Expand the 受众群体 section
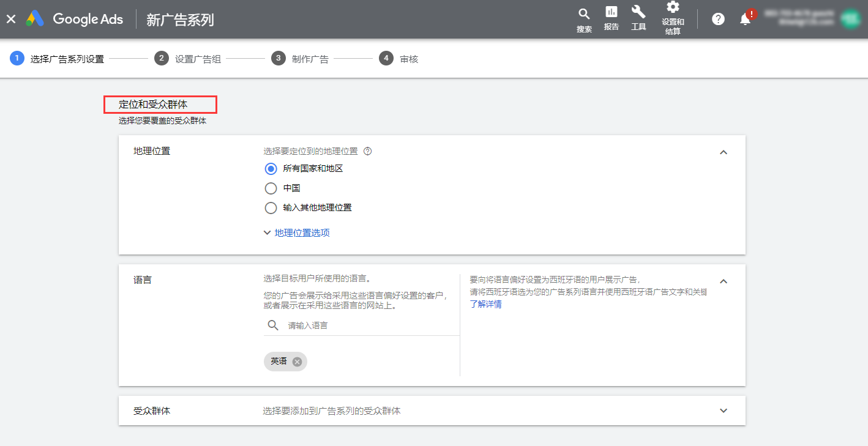Viewport: 868px width, 446px height. (724, 411)
